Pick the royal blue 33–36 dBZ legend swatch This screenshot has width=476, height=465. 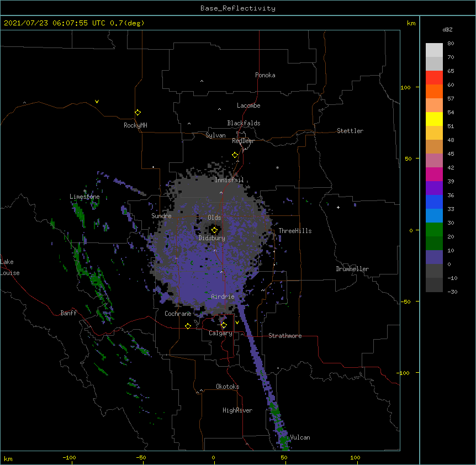coord(434,202)
